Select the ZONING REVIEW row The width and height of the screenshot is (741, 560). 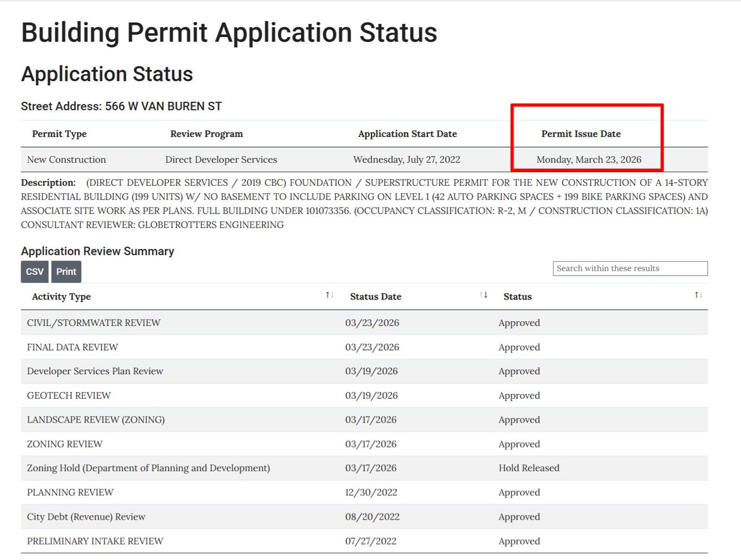pos(364,444)
